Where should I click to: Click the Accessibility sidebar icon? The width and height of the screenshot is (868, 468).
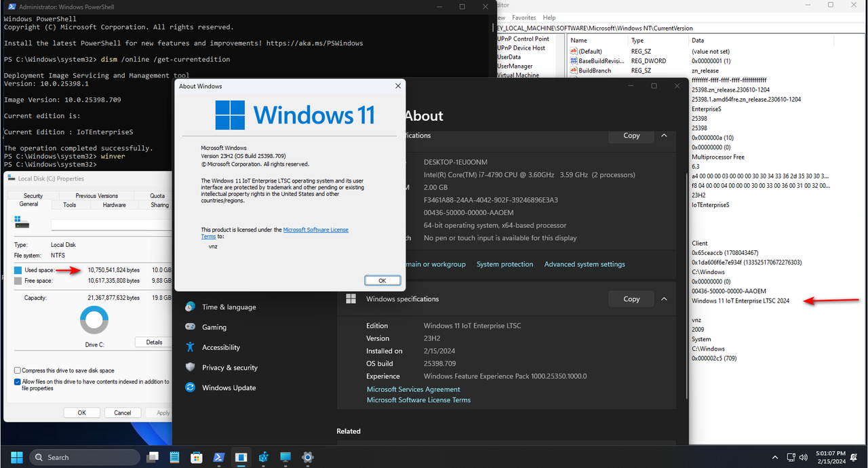coord(191,347)
